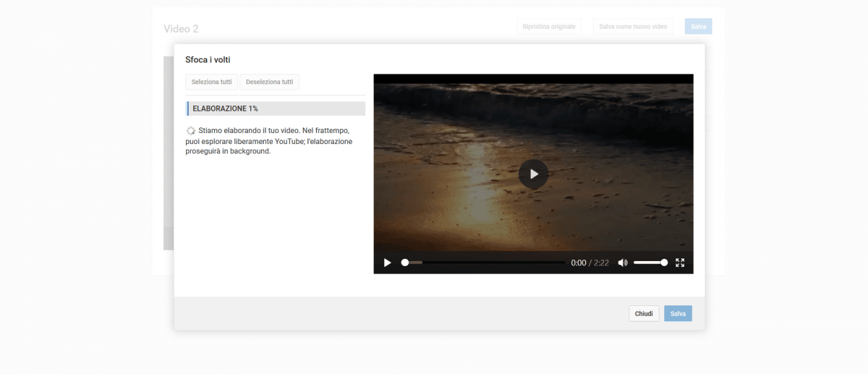Screen dimensions: 868x374
Task: Click the video seek bar handle
Action: [x=405, y=263]
